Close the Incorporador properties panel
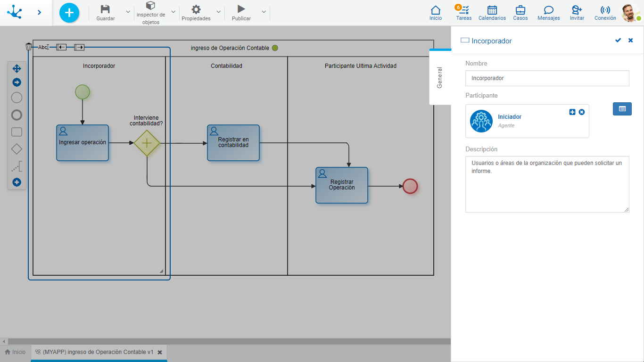Screen dimensions: 644x362 [630, 41]
